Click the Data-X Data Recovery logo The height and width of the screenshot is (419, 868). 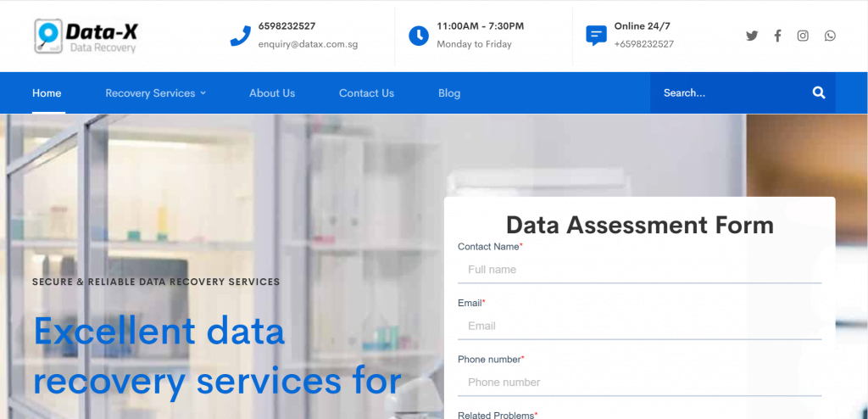click(86, 36)
